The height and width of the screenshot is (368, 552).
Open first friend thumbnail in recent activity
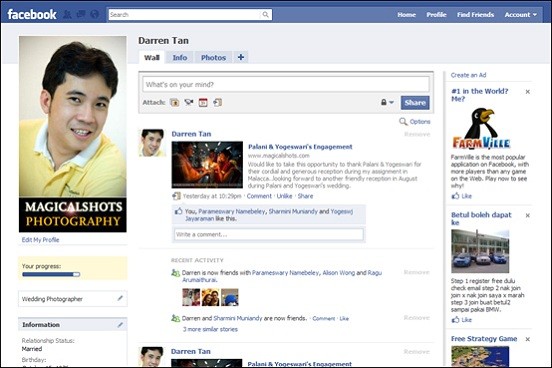(x=191, y=297)
